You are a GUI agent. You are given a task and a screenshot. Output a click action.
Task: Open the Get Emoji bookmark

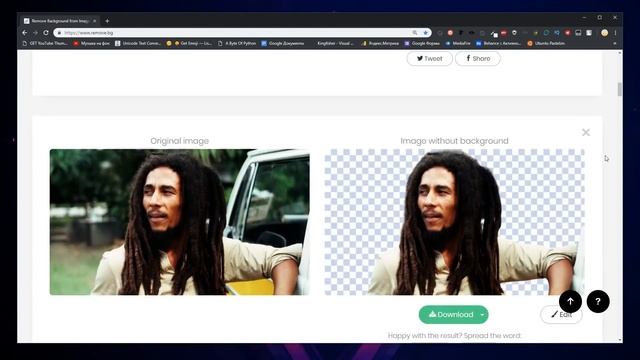pos(189,43)
